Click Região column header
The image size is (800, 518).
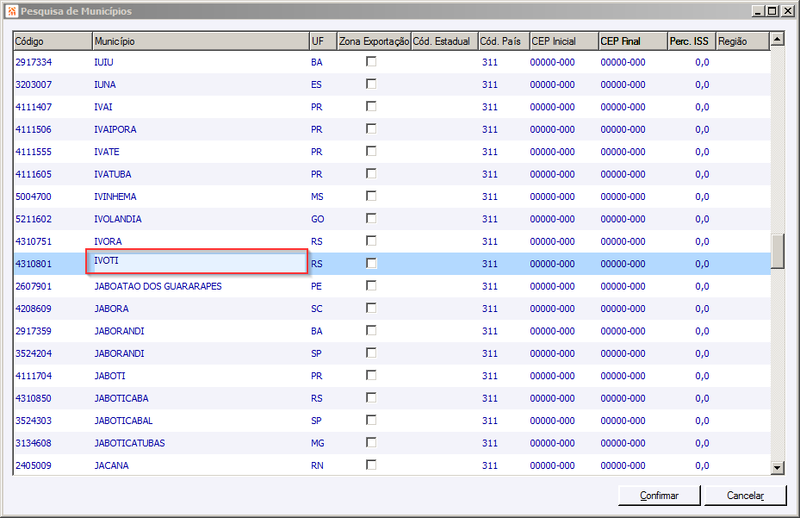(742, 41)
